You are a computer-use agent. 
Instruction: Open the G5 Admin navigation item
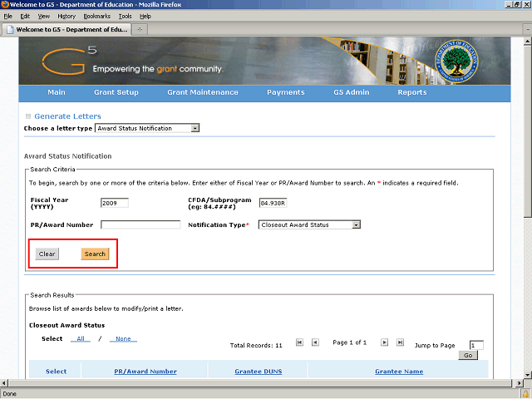pyautogui.click(x=351, y=92)
